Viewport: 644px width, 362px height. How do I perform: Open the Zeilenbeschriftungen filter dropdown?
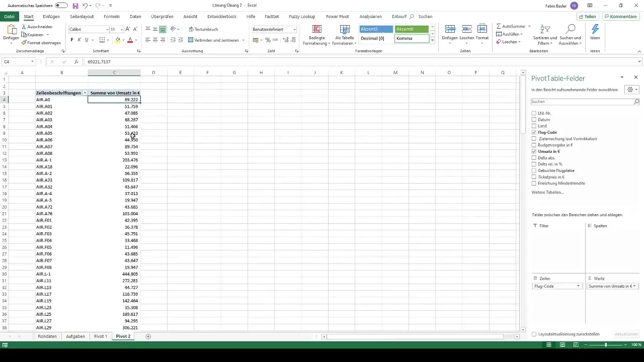[85, 93]
